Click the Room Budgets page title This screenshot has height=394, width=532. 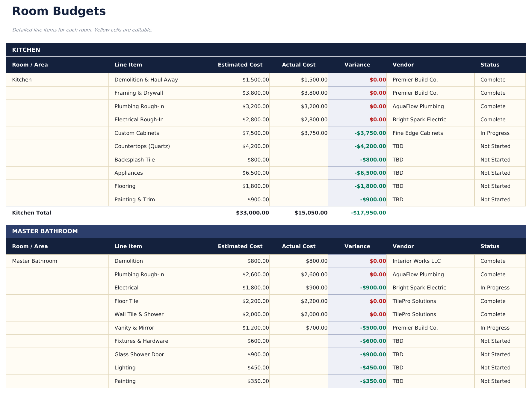[x=59, y=11]
